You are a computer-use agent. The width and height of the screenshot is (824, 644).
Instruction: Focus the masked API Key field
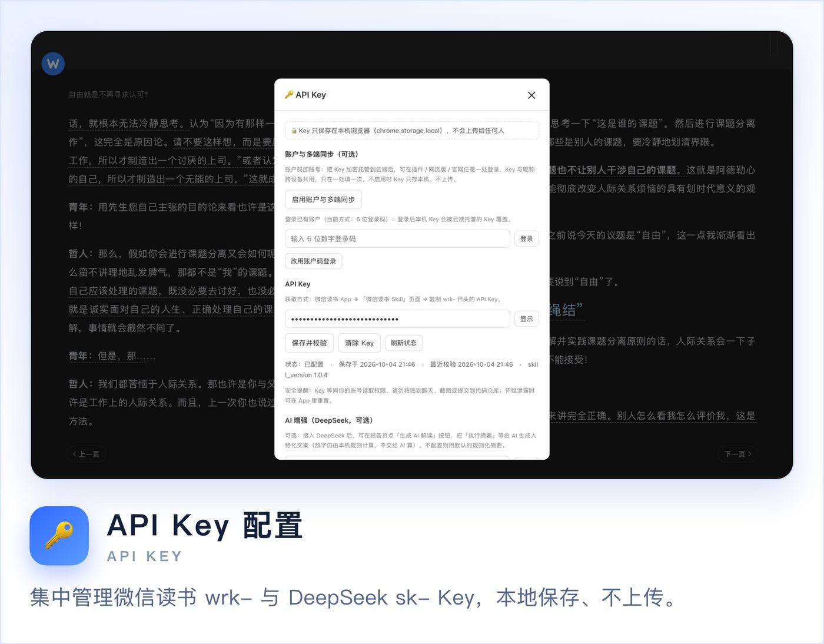397,319
